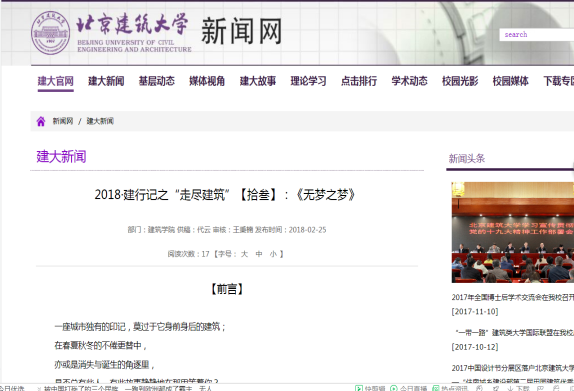
Task: Set font size to 中
Action: pos(259,254)
